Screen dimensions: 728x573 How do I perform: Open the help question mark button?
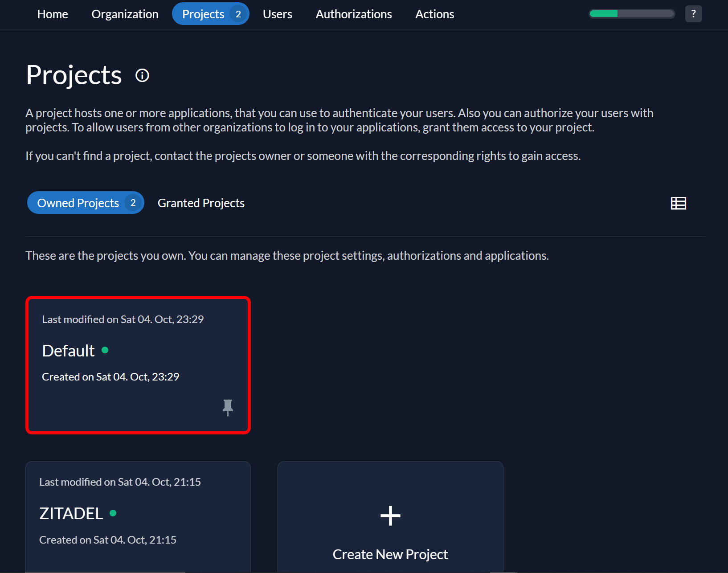click(x=693, y=14)
